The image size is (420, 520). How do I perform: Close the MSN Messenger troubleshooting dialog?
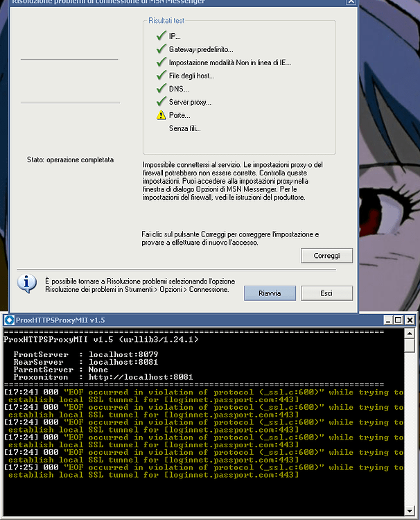[351, 2]
